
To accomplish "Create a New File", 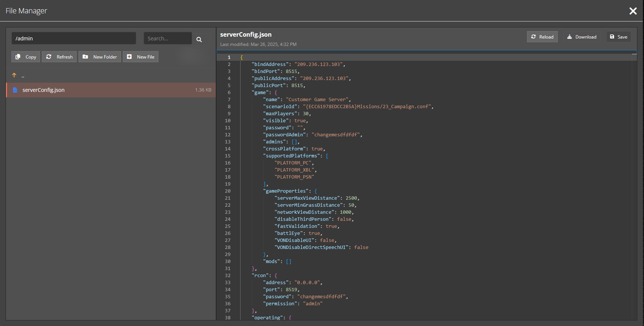I will pos(141,57).
